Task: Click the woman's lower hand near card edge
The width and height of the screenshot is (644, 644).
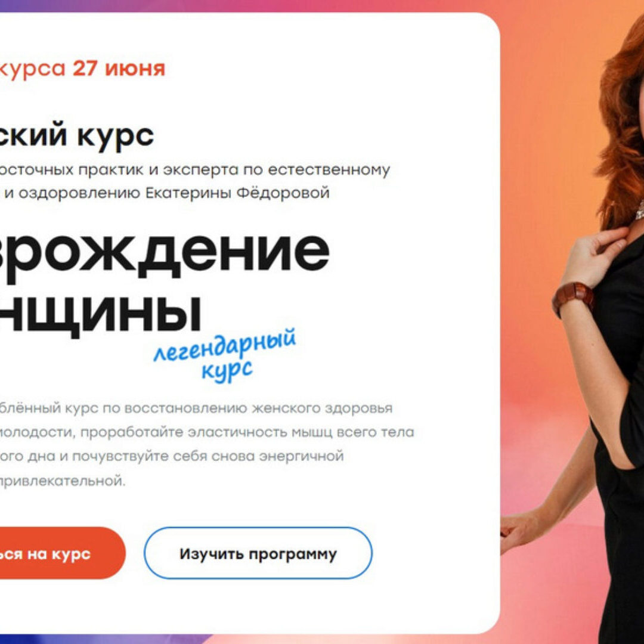Action: click(x=518, y=532)
